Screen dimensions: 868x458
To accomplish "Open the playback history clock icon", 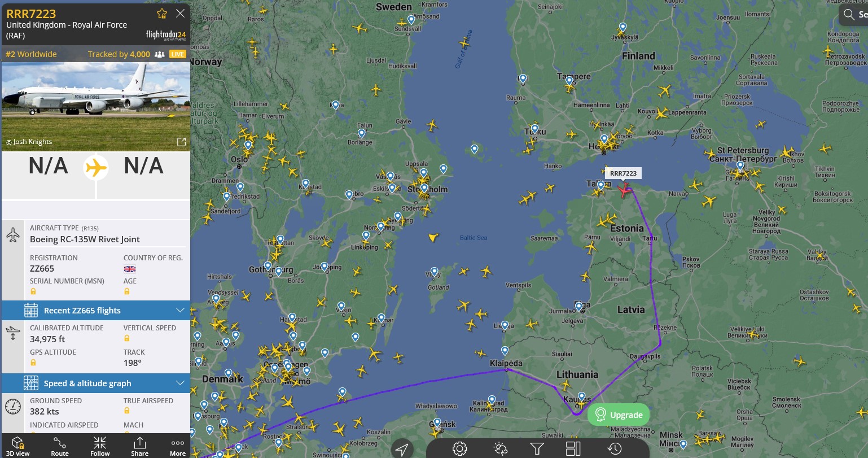I will click(615, 449).
